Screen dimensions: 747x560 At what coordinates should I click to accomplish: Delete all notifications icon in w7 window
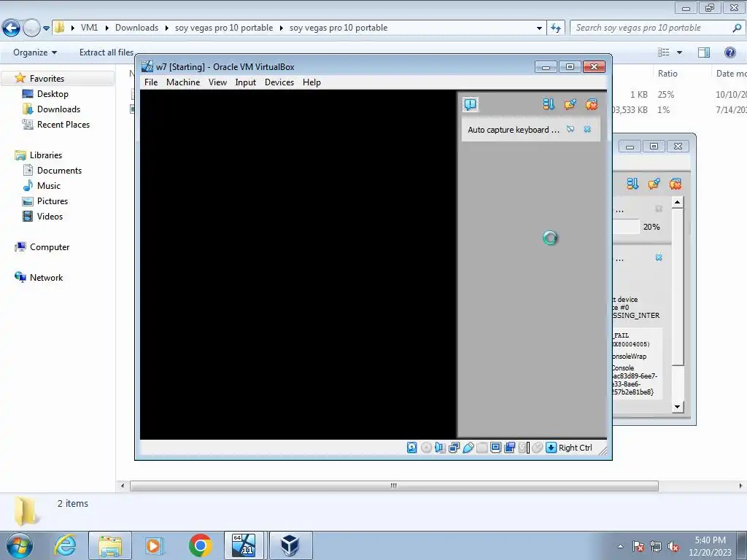[592, 104]
